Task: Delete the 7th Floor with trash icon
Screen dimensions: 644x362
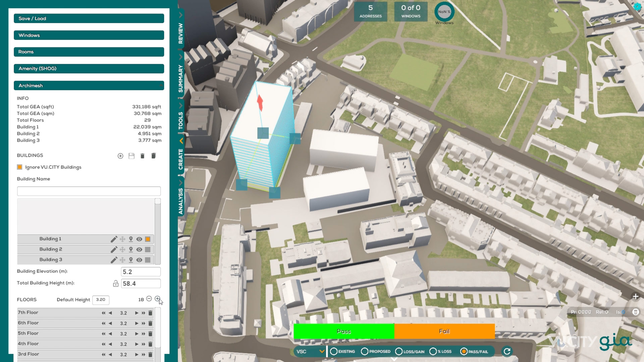Action: [x=150, y=313]
